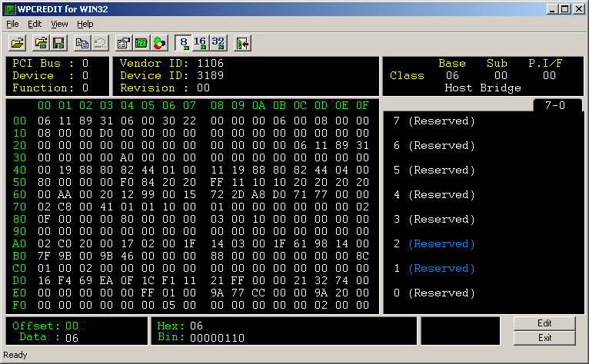Image resolution: width=589 pixels, height=364 pixels.
Task: Click the copy documents toolbar icon
Action: [x=82, y=43]
